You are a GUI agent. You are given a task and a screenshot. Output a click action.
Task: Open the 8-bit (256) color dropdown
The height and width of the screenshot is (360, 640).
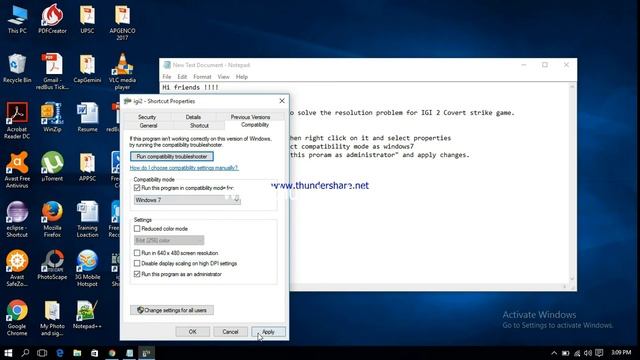pos(169,240)
